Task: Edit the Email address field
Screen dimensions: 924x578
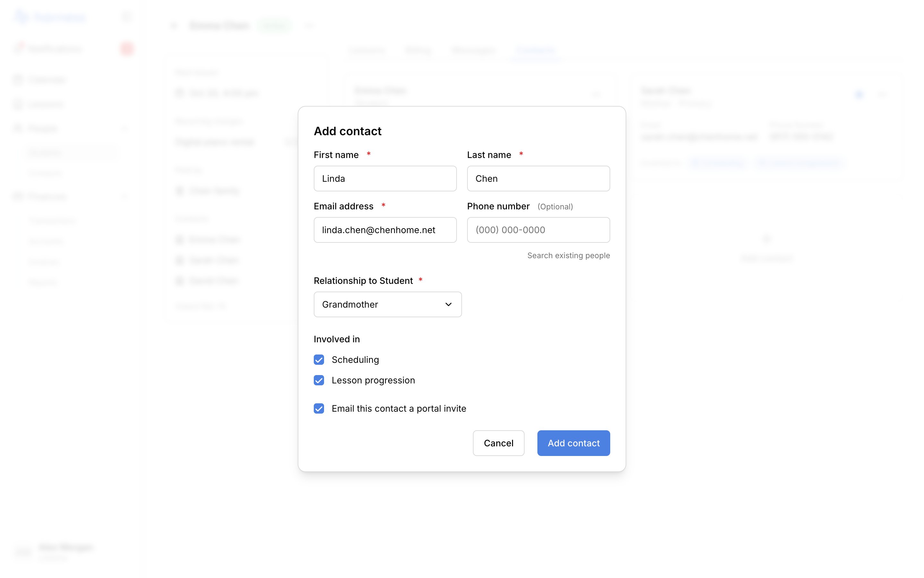Action: [x=385, y=230]
